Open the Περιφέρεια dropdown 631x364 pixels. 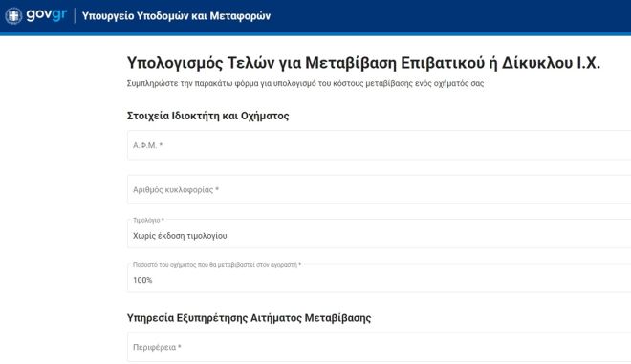(380, 347)
